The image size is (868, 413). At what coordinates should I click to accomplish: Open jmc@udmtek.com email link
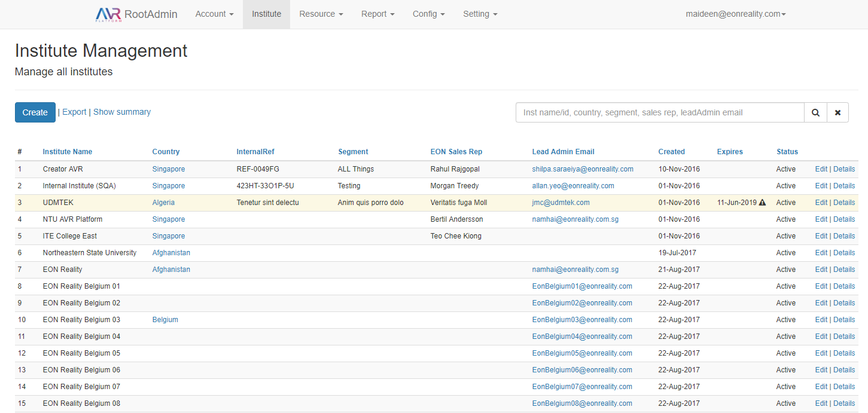[x=561, y=203]
